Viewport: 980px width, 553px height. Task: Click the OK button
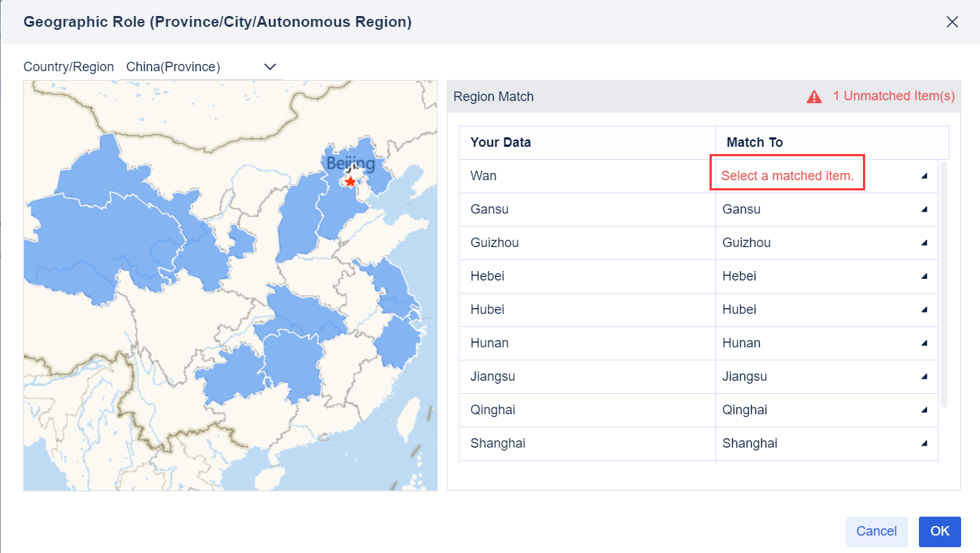[x=939, y=531]
